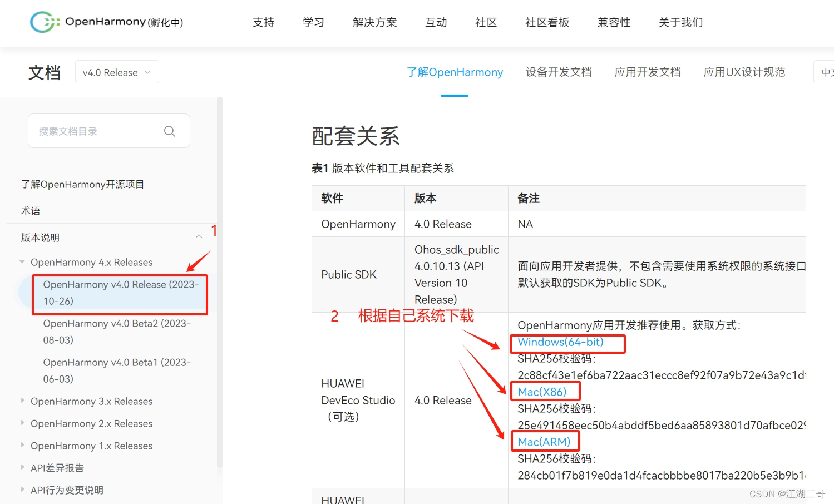This screenshot has height=504, width=834.
Task: Click the Windows(64-bit) download link
Action: (x=560, y=342)
